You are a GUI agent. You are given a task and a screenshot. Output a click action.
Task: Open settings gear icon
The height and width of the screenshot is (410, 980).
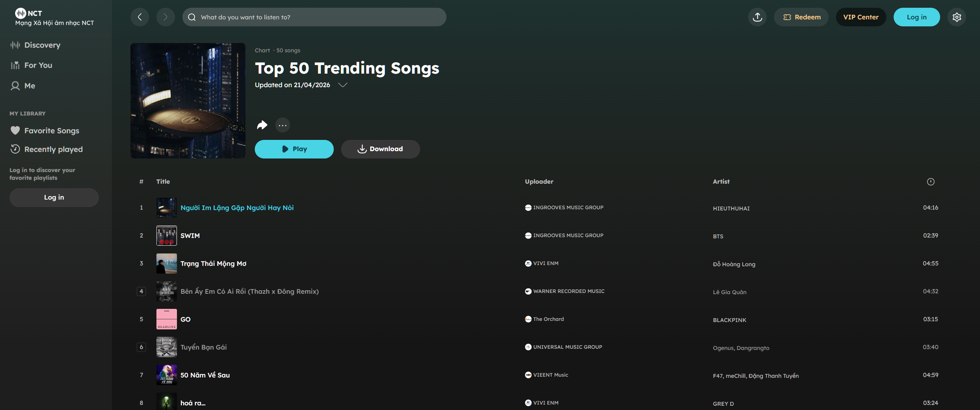(956, 17)
